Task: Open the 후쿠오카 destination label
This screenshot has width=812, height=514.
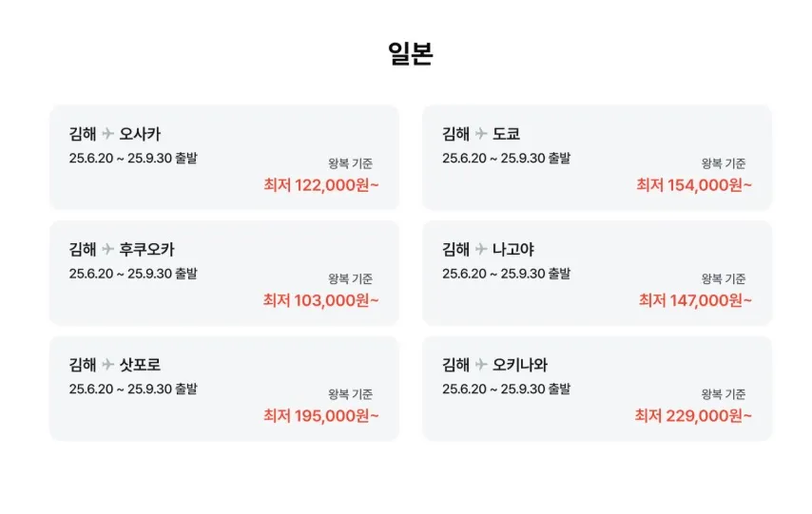Action: (x=147, y=250)
